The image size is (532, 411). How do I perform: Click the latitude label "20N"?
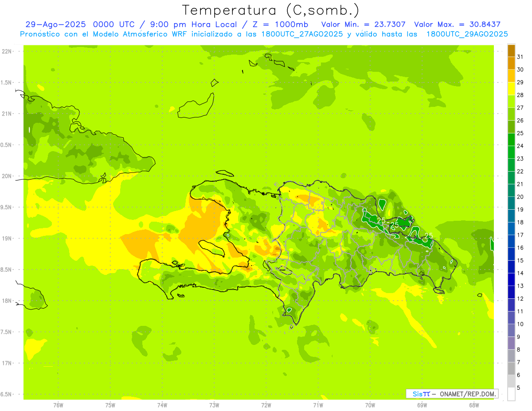[x=7, y=176]
